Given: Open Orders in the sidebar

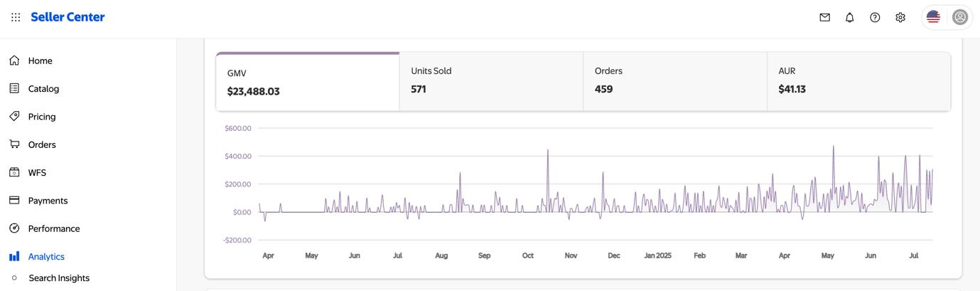Looking at the screenshot, I should click(41, 144).
